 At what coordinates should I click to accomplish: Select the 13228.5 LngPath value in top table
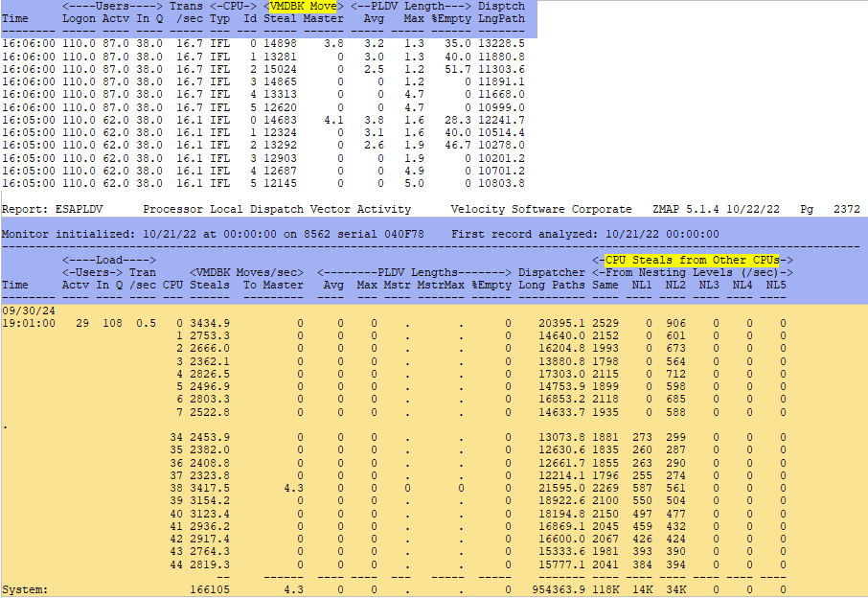[x=501, y=44]
